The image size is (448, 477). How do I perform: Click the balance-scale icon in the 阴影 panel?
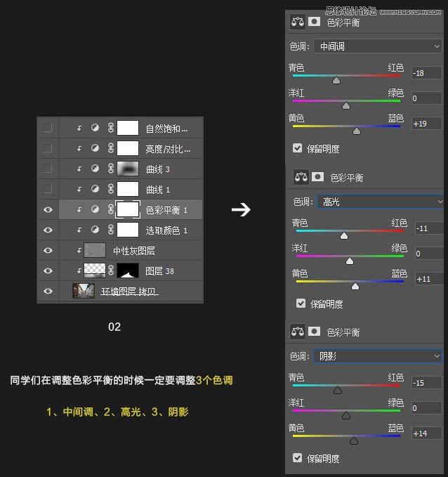(298, 332)
